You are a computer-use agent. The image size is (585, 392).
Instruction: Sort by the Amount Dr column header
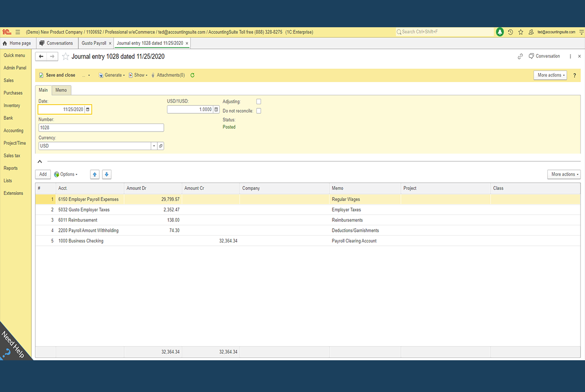point(153,188)
